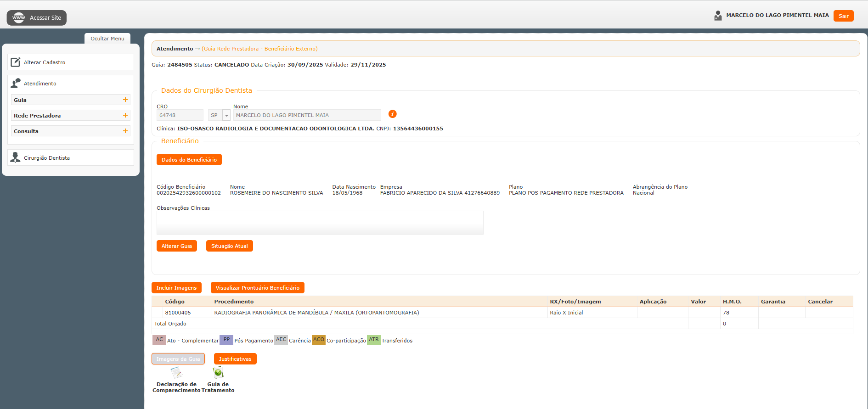Click the Ocultar Menu tab
This screenshot has height=409, width=868.
tap(107, 39)
